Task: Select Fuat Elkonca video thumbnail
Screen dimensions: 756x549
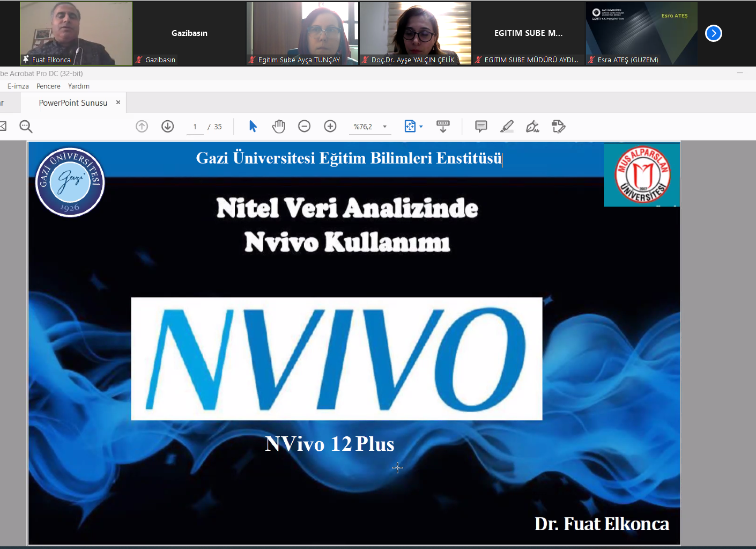Action: click(x=76, y=33)
